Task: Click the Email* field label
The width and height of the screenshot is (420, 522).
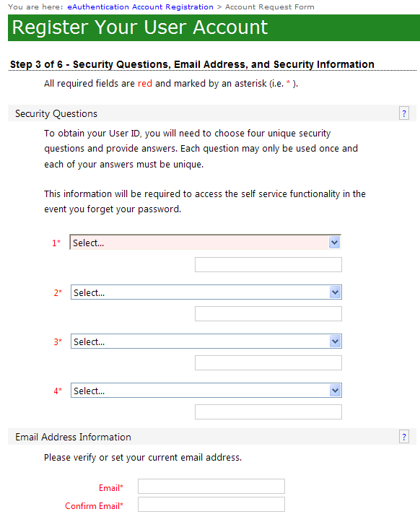Action: coord(111,488)
